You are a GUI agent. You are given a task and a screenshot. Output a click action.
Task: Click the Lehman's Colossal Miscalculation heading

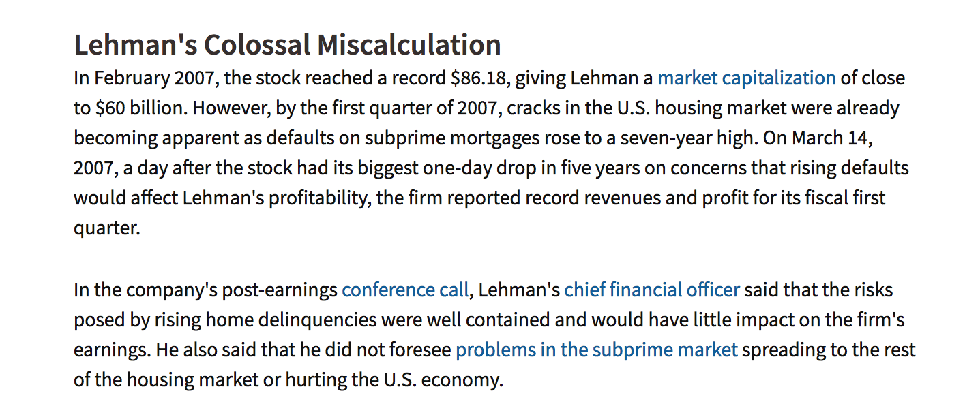pyautogui.click(x=287, y=45)
